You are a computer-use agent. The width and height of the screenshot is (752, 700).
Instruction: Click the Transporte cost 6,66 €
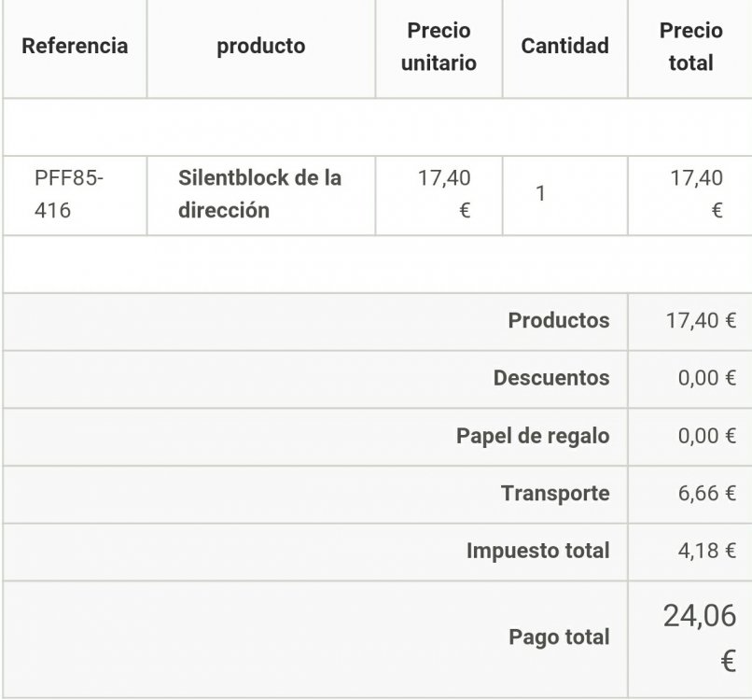click(x=707, y=494)
